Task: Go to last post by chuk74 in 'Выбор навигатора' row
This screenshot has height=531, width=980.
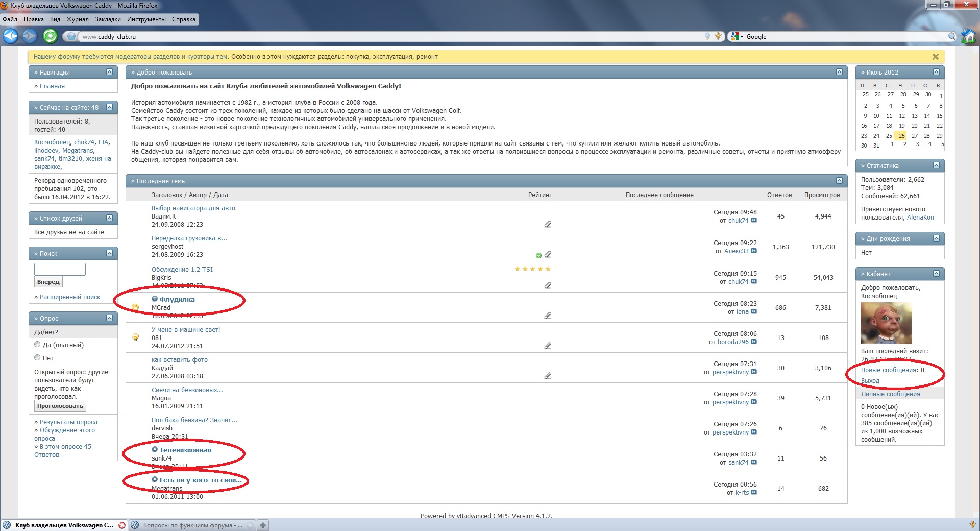Action: point(754,221)
